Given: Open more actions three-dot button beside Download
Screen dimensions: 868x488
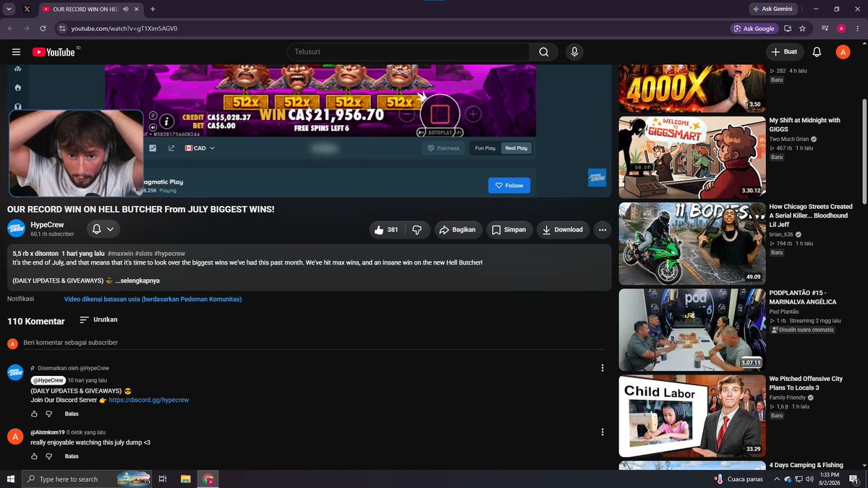Looking at the screenshot, I should pos(603,230).
